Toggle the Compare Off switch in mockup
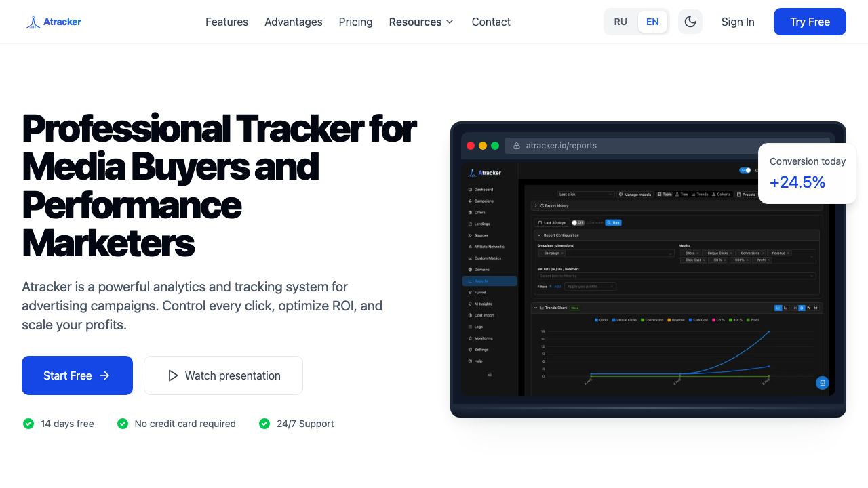Image resolution: width=868 pixels, height=488 pixels. pyautogui.click(x=578, y=222)
